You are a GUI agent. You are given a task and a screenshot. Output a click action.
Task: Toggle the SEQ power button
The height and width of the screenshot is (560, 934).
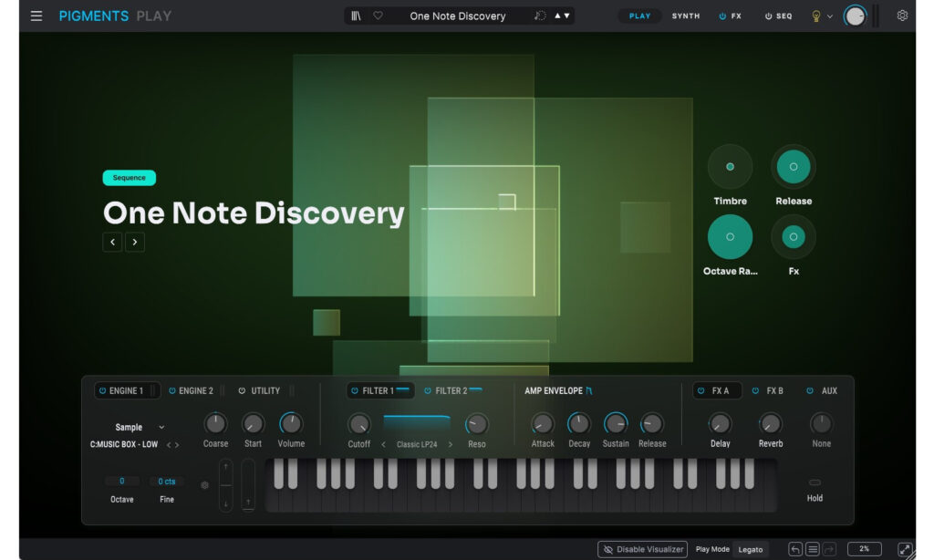768,16
